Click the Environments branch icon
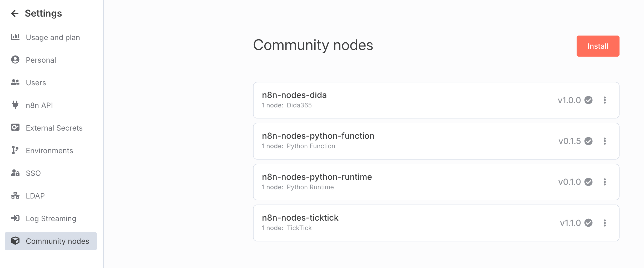The height and width of the screenshot is (268, 644). tap(15, 150)
